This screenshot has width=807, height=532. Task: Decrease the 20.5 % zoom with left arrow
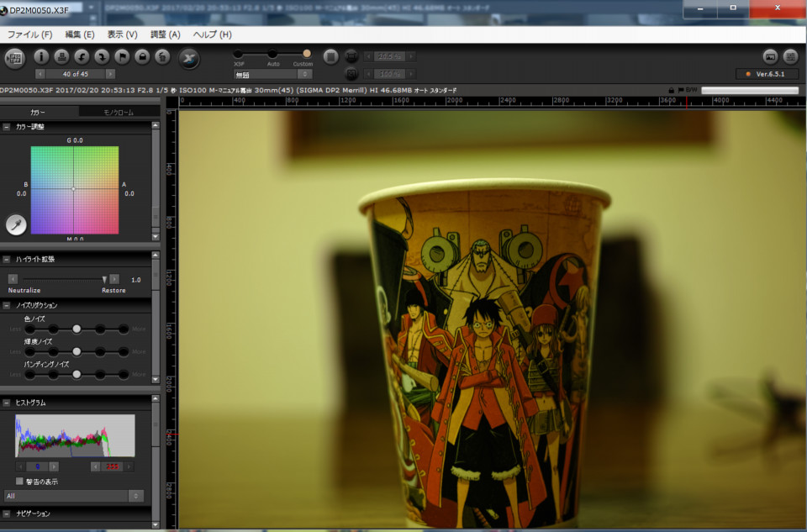368,56
